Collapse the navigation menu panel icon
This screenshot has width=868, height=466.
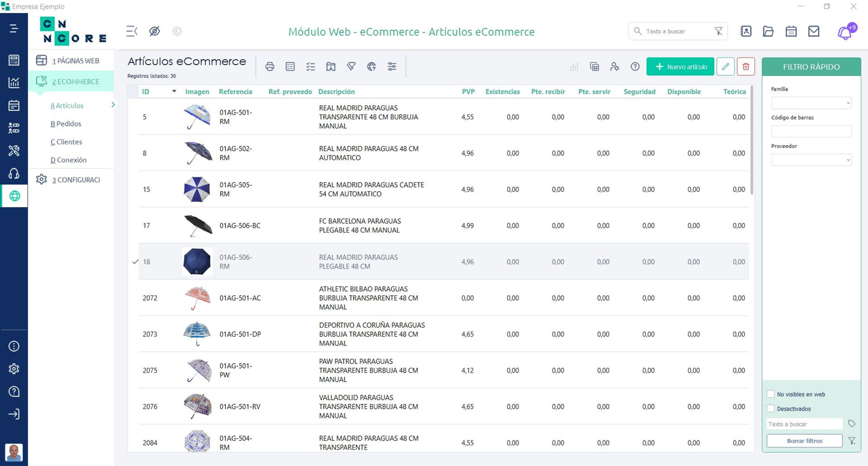(132, 31)
